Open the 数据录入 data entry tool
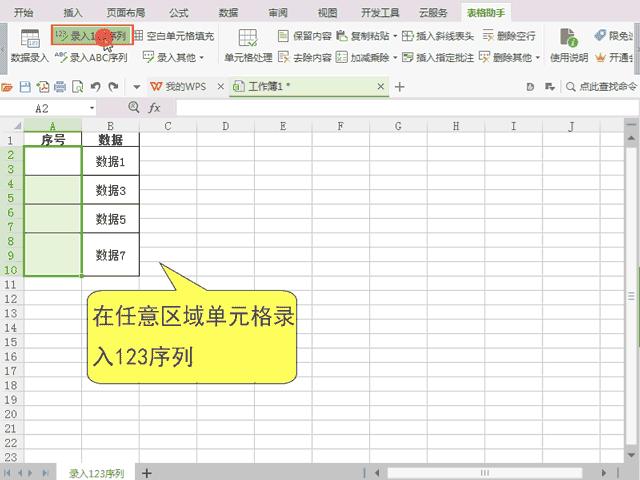Viewport: 640px width, 480px height. (x=29, y=46)
